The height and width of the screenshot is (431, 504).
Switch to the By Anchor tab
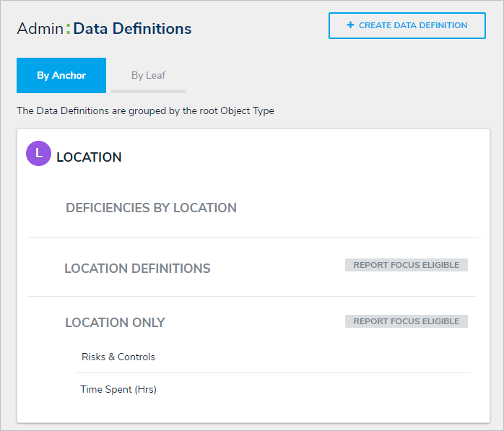click(61, 75)
